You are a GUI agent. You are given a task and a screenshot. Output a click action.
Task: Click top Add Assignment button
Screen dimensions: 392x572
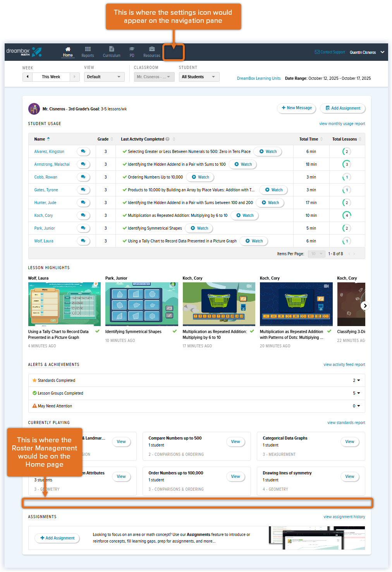pos(343,108)
